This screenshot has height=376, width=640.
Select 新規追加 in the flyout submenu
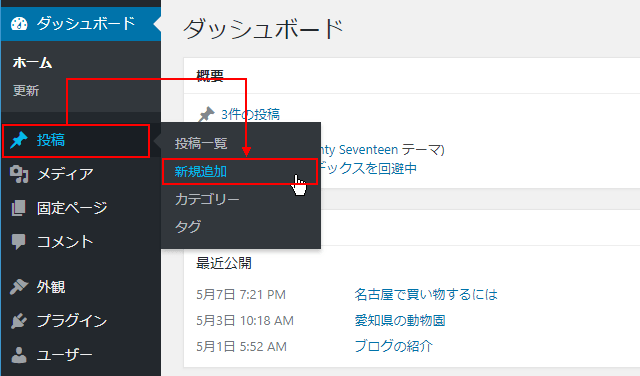[200, 171]
